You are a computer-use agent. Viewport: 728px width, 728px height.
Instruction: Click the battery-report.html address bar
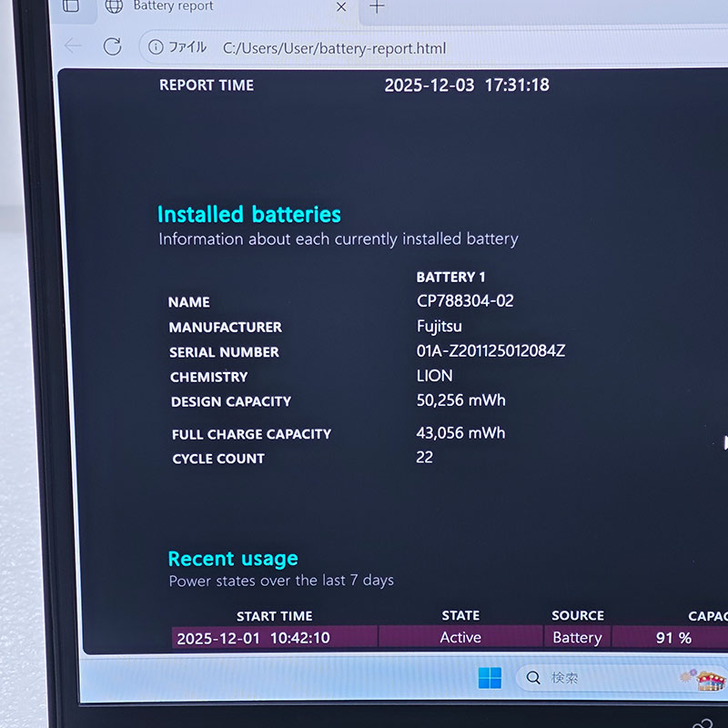[334, 48]
